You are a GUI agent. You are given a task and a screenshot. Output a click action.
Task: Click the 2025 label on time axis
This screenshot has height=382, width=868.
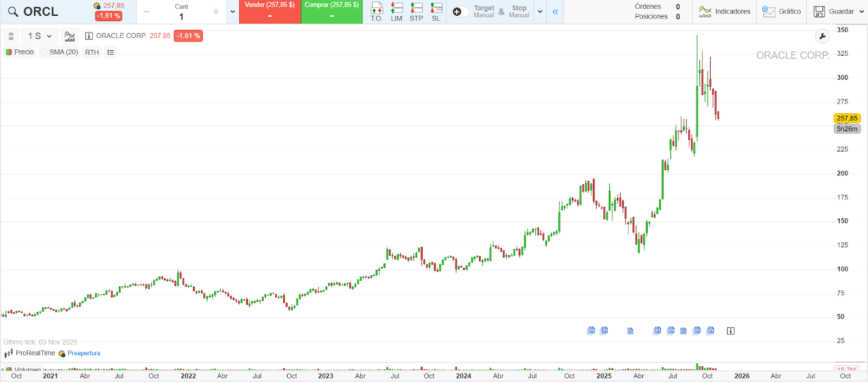[x=604, y=376]
